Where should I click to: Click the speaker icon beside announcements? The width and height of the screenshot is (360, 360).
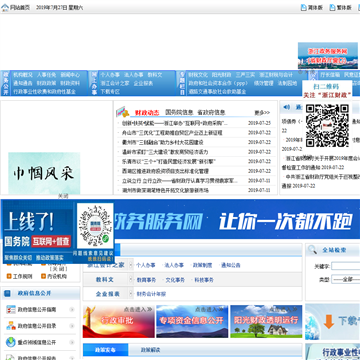point(286,107)
